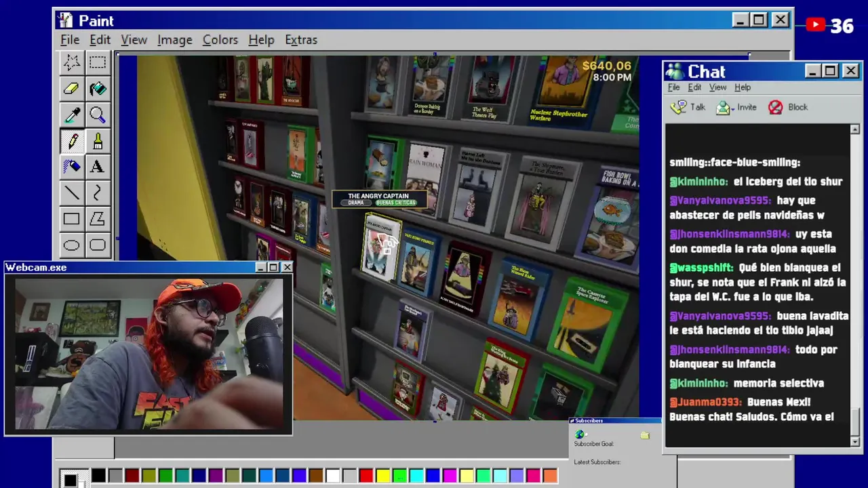The width and height of the screenshot is (868, 488).
Task: Click the globe icon in Subscribers widget
Action: coord(580,434)
